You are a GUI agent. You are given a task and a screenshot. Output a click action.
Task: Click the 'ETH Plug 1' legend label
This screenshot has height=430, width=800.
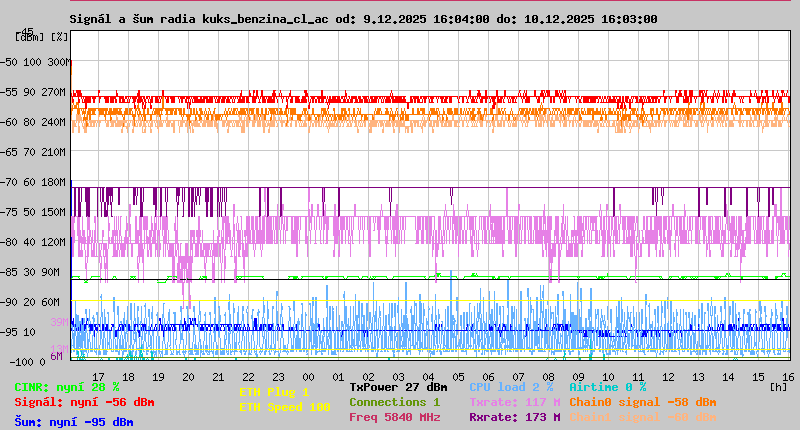click(x=274, y=392)
